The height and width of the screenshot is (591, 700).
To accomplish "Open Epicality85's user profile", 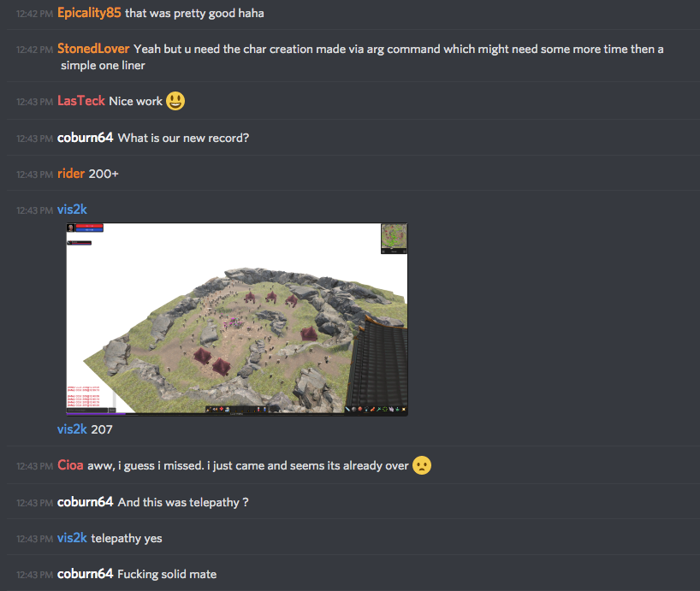I will click(x=89, y=13).
